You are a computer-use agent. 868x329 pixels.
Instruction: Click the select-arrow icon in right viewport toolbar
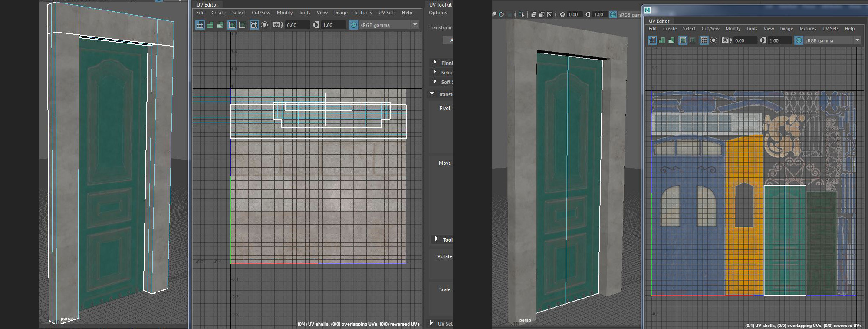point(522,14)
